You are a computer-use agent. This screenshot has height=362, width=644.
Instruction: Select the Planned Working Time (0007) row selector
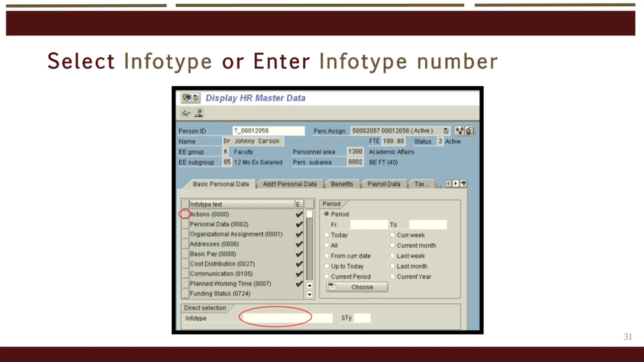[185, 284]
